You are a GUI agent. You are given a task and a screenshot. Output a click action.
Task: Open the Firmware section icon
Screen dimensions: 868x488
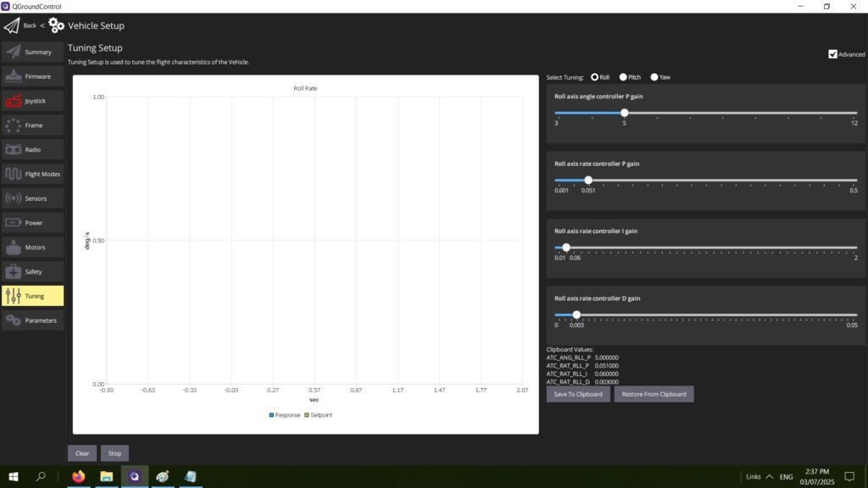[14, 76]
